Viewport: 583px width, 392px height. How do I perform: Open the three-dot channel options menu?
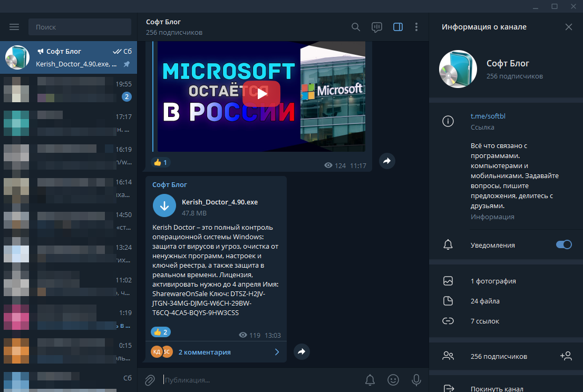pos(416,27)
